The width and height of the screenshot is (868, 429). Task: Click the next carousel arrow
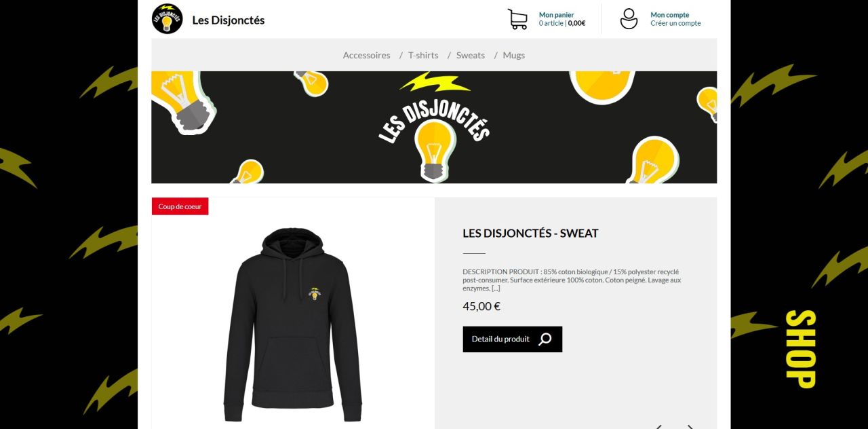[x=690, y=427]
